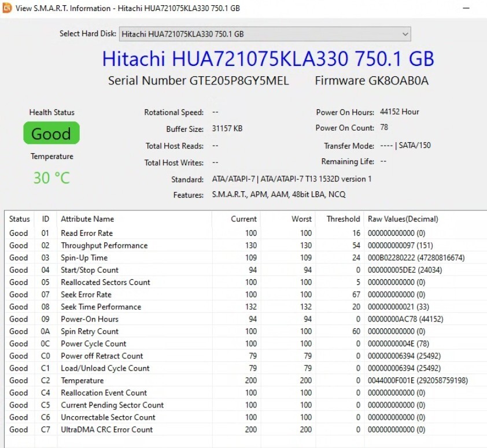Image resolution: width=487 pixels, height=448 pixels.
Task: Click threshold value 67 for Seek Error Rate
Action: point(356,294)
